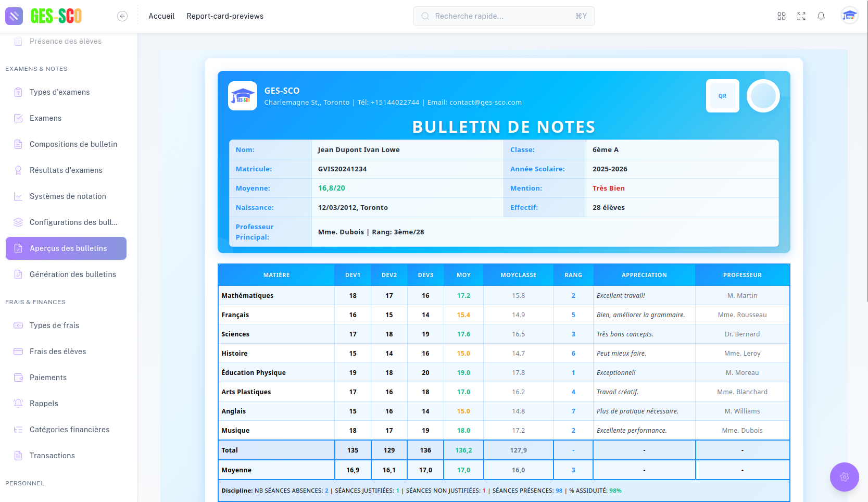This screenshot has height=502, width=868.
Task: Click the floating settings gear button
Action: tap(844, 477)
